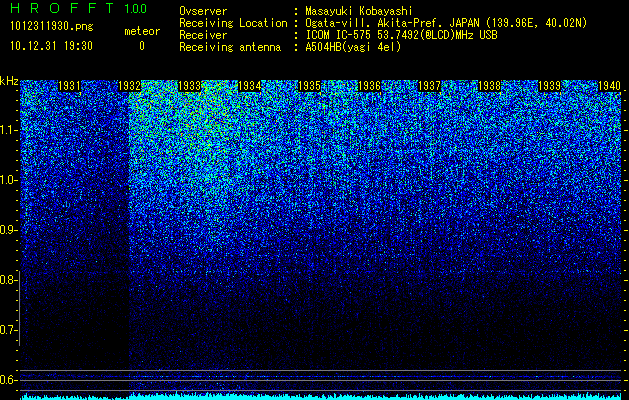Click the 1940 time marker label
Image resolution: width=629 pixels, height=400 pixels.
click(x=609, y=86)
